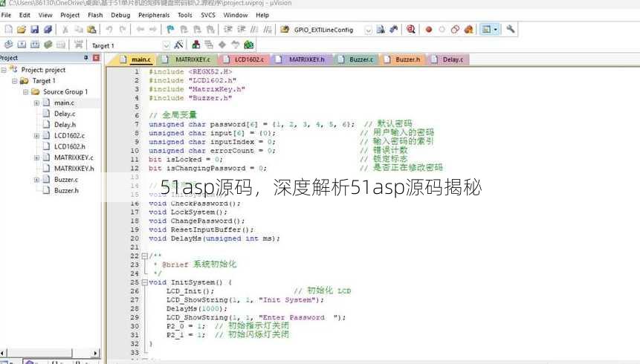Click the Paste clipboard icon
The height and width of the screenshot is (364, 640).
click(92, 30)
